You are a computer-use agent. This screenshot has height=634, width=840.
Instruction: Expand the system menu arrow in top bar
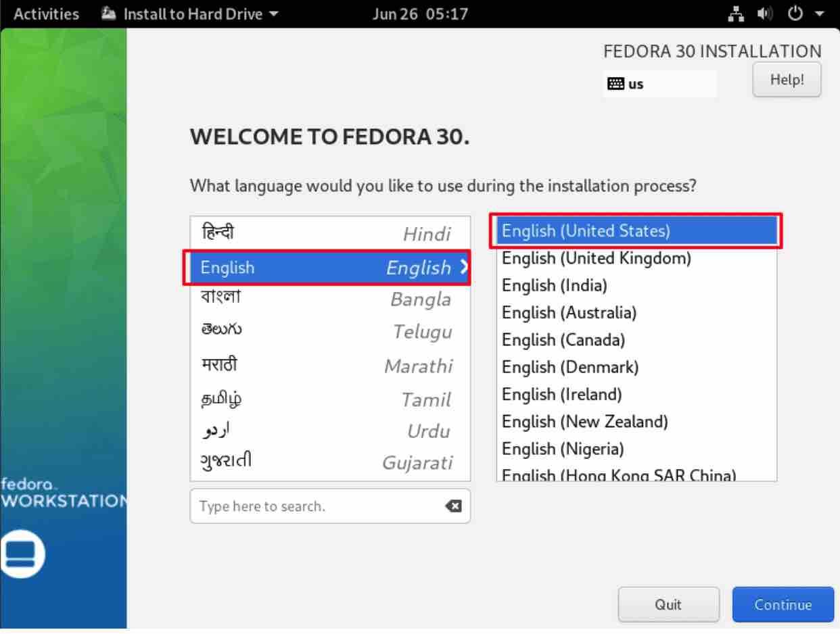(820, 14)
